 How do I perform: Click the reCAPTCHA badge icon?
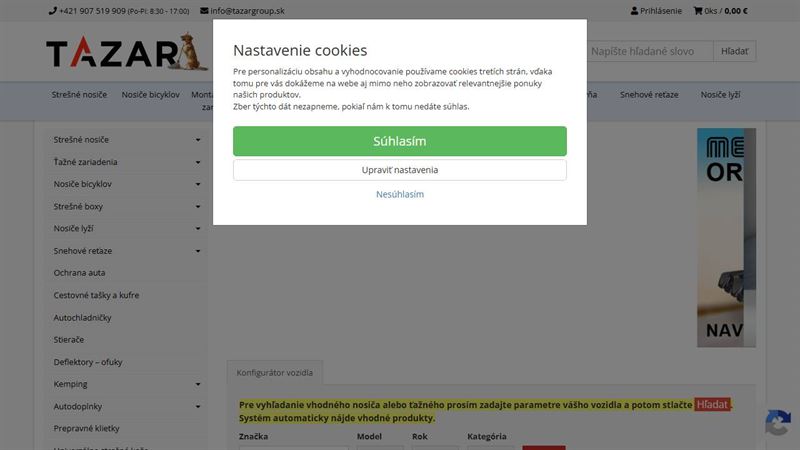778,422
